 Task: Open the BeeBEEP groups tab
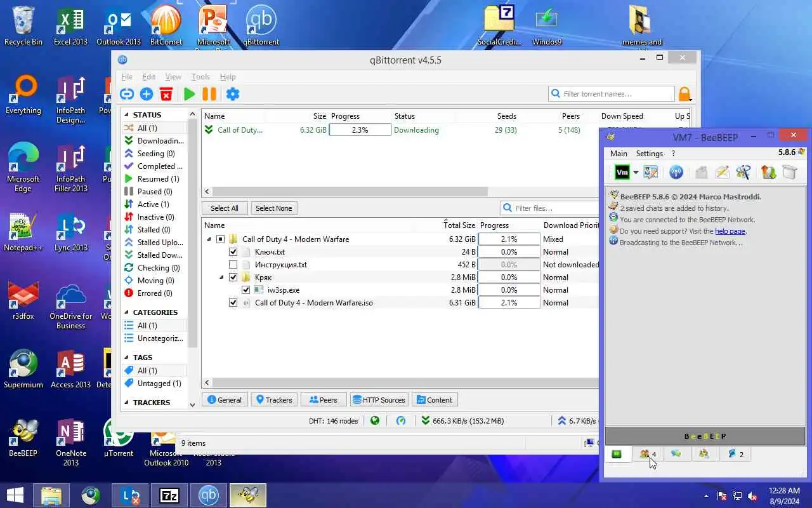click(704, 454)
